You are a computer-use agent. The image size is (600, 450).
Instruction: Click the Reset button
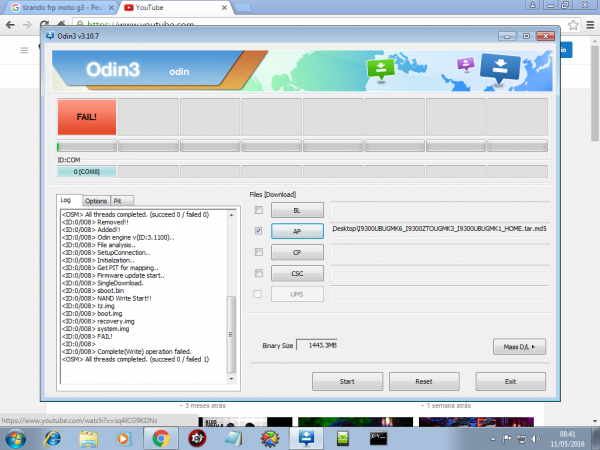[x=424, y=382]
